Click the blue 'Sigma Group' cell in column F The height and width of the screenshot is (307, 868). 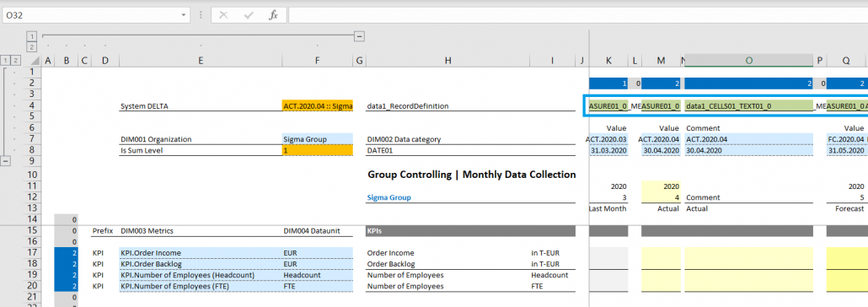[317, 139]
